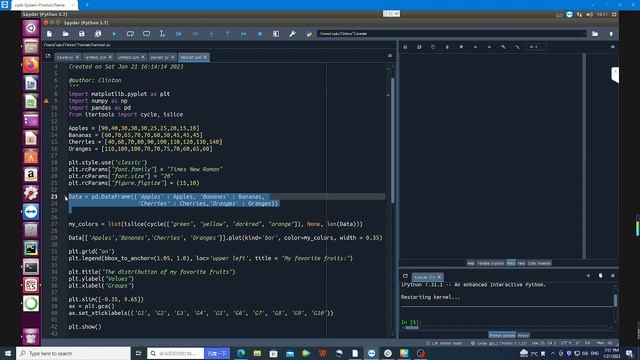Switch to the first untitled editor tab
The height and width of the screenshot is (360, 640).
[x=96, y=57]
